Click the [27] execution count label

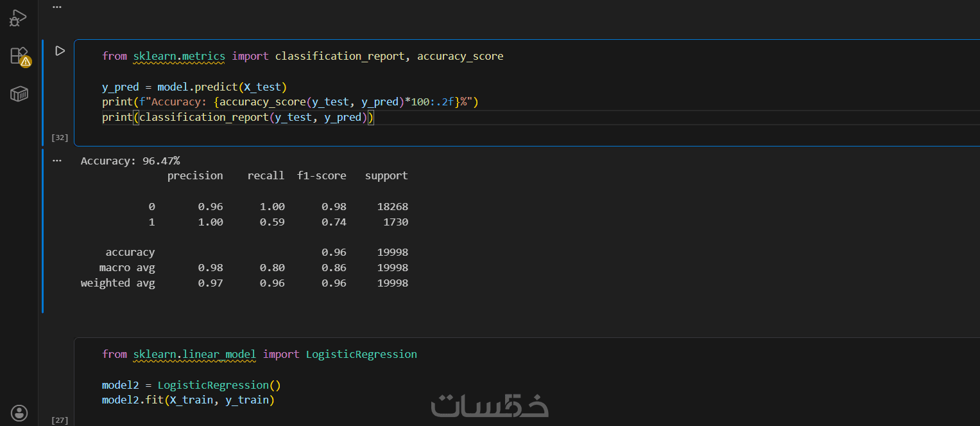(60, 420)
